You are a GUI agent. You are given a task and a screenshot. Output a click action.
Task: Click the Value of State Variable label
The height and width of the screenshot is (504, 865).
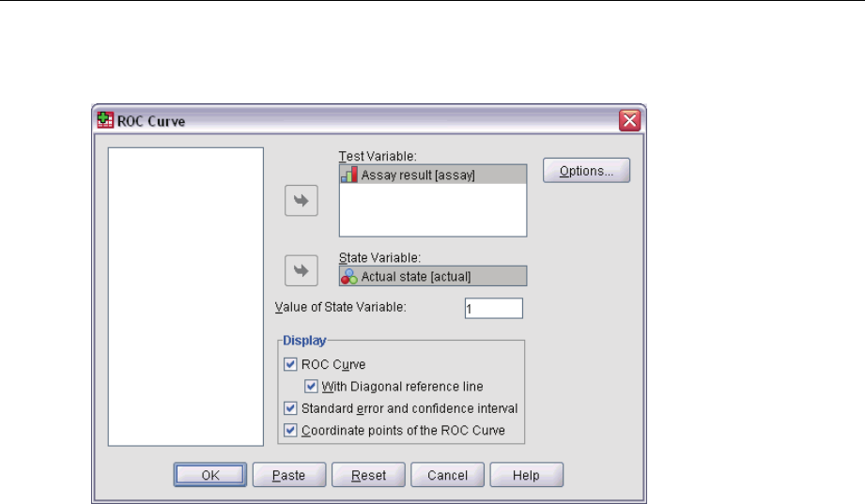(x=340, y=307)
